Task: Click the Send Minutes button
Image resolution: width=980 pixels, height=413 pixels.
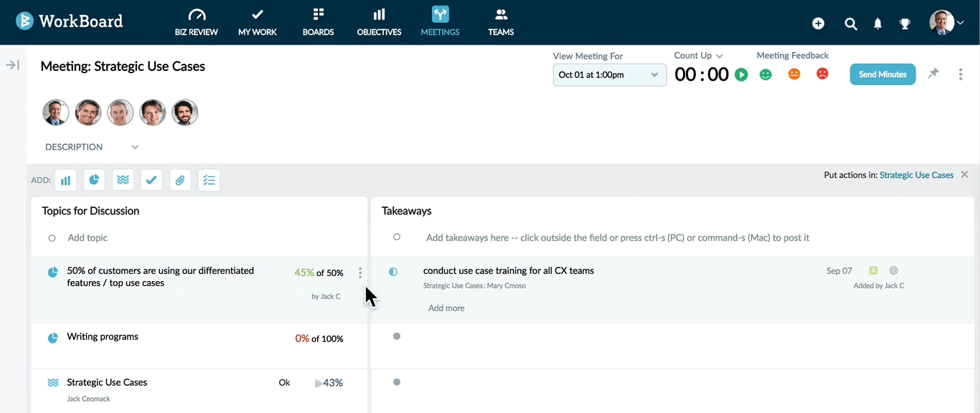Action: (x=882, y=75)
